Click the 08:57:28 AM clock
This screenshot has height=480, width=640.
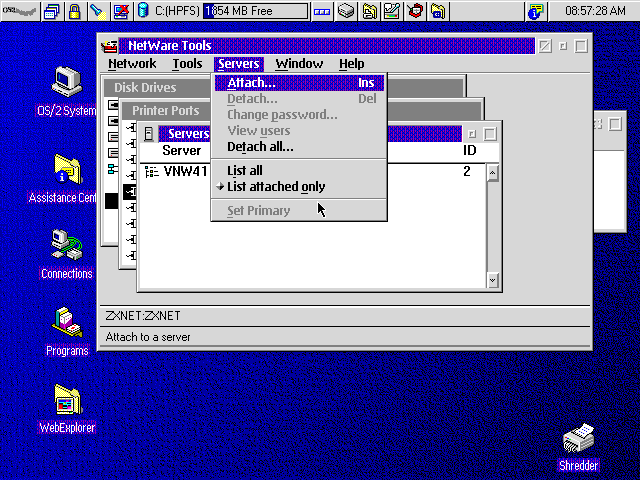point(595,11)
